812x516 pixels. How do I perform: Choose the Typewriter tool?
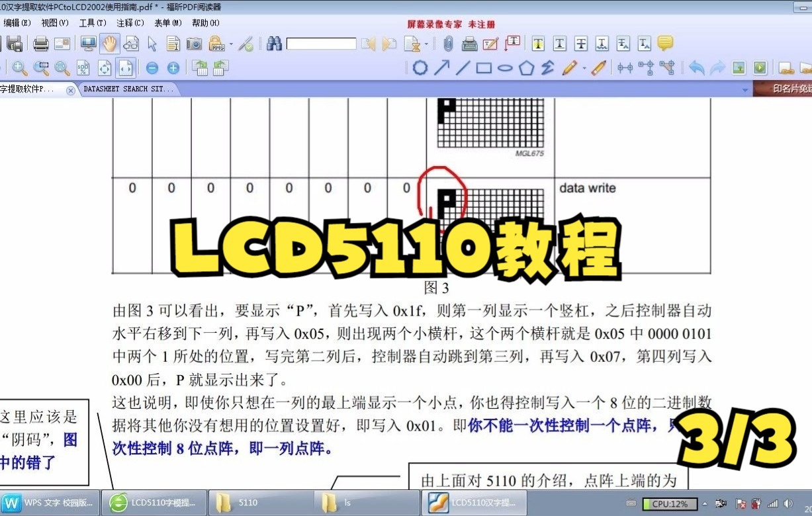point(469,43)
